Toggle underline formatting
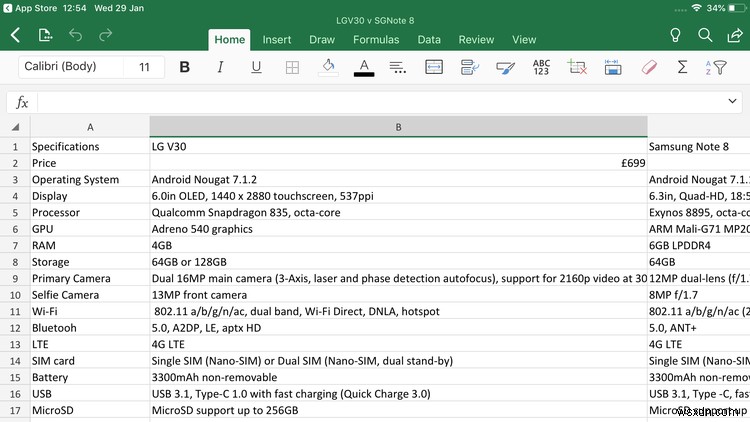 (256, 67)
